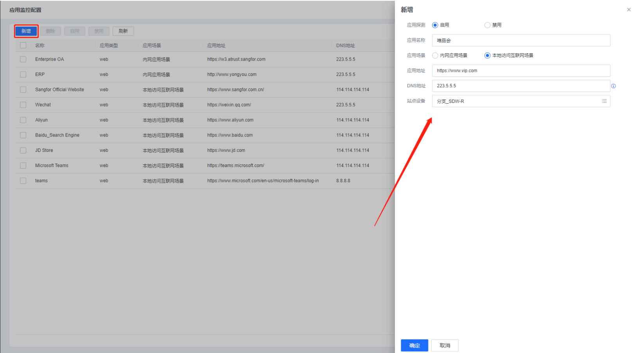Open the site device list picker

[x=604, y=101]
